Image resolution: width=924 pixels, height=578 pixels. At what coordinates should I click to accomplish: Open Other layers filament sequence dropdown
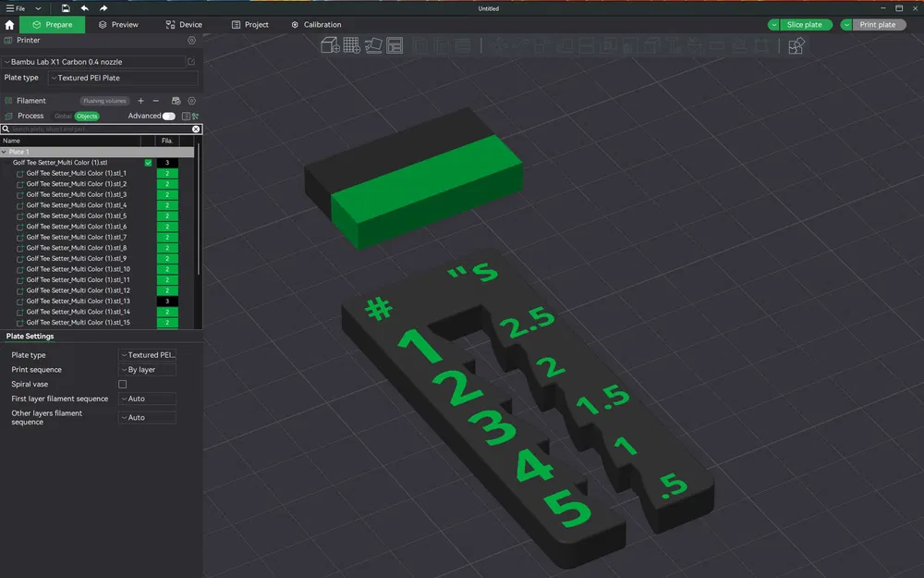click(147, 418)
